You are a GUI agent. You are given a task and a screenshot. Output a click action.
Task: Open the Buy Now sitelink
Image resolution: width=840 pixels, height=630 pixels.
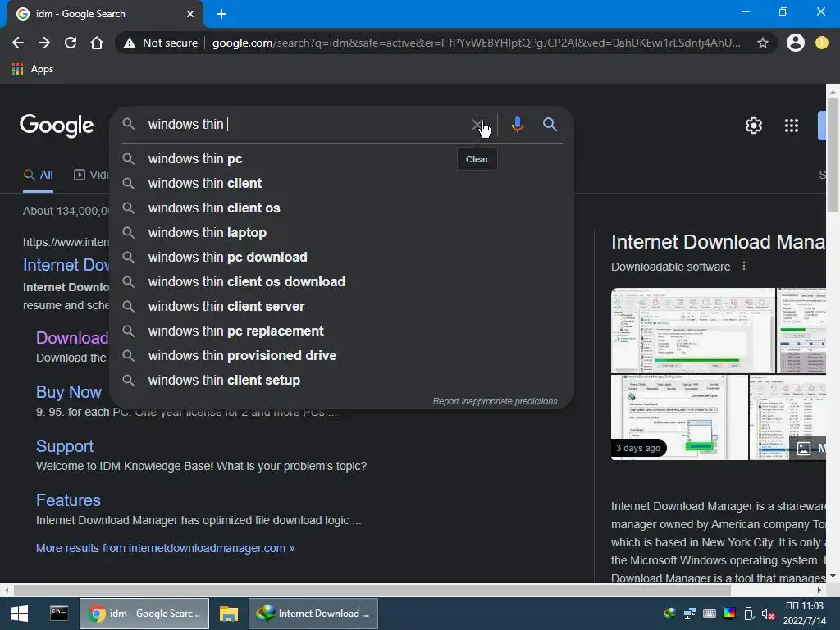(x=69, y=392)
